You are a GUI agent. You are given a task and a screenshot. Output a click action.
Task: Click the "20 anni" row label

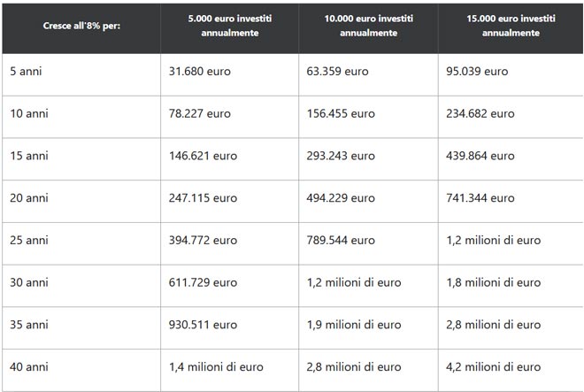28,198
